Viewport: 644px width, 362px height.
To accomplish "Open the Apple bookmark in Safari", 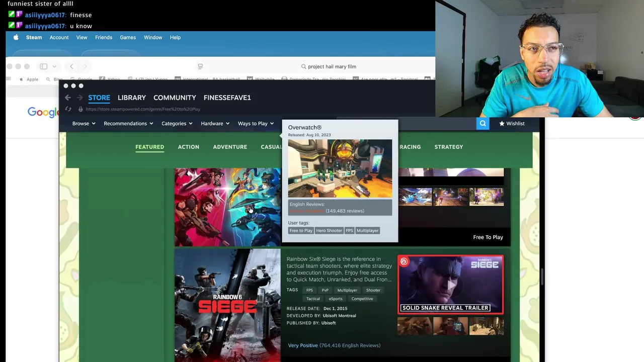I will coord(29,79).
